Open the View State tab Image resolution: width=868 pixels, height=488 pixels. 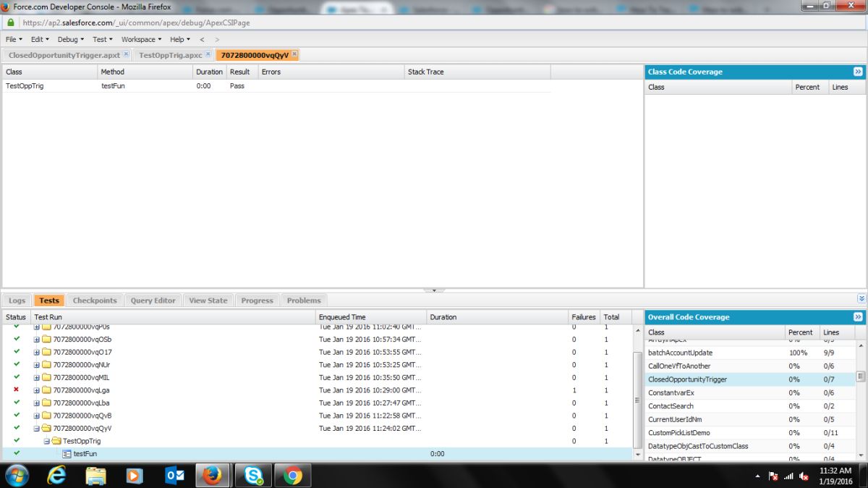208,300
